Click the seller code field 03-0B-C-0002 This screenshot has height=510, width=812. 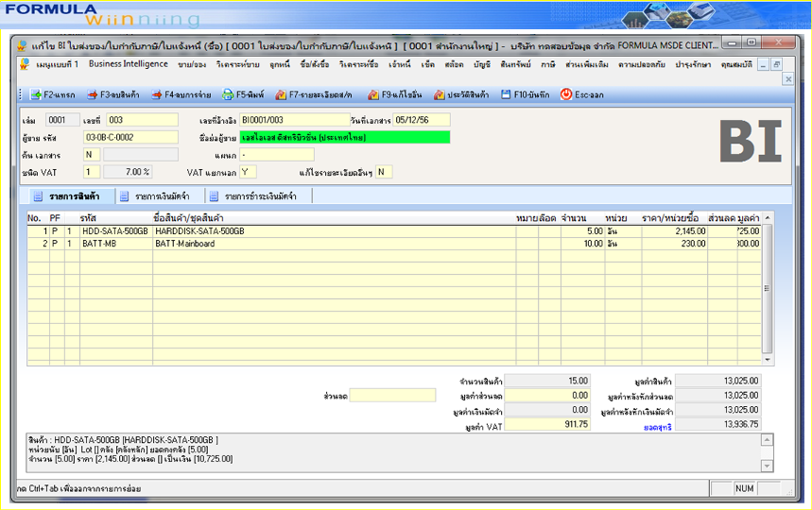pos(130,137)
